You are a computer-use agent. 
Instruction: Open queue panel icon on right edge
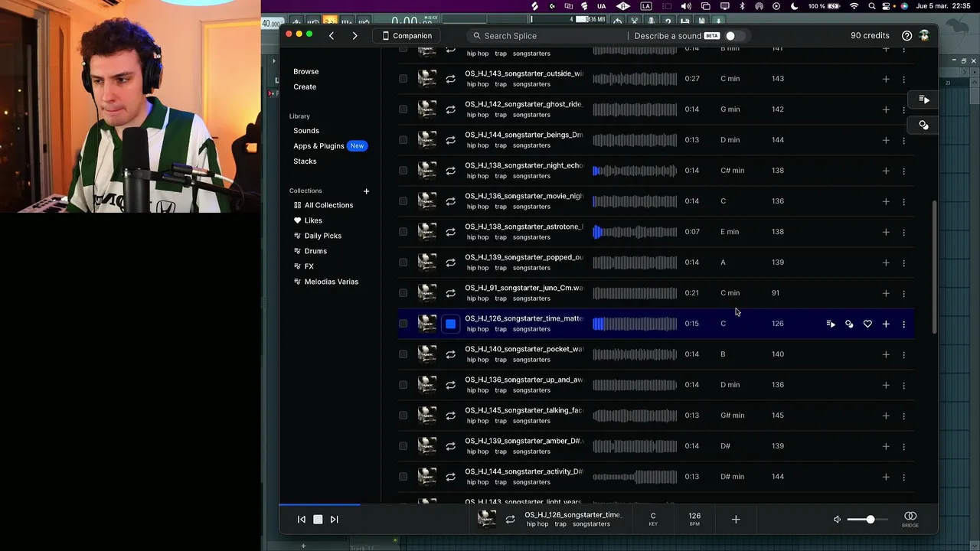click(x=924, y=99)
